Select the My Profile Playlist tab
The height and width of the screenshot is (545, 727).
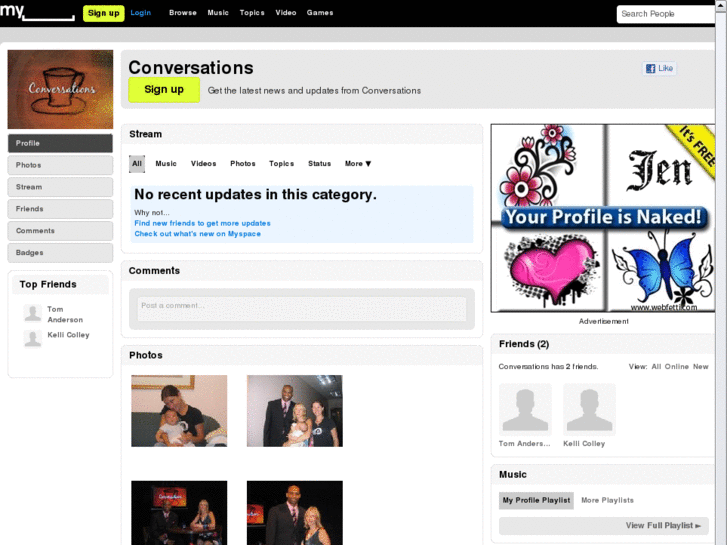[536, 500]
